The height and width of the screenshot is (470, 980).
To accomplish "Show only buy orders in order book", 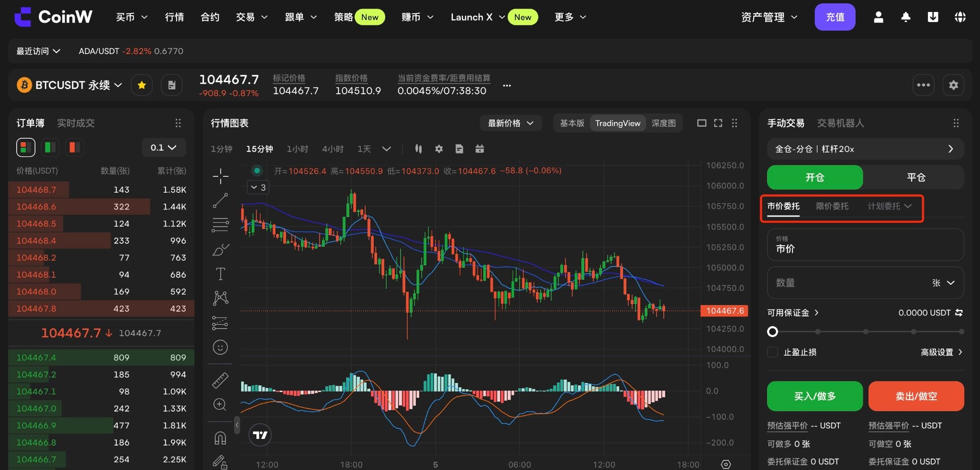I will (50, 147).
